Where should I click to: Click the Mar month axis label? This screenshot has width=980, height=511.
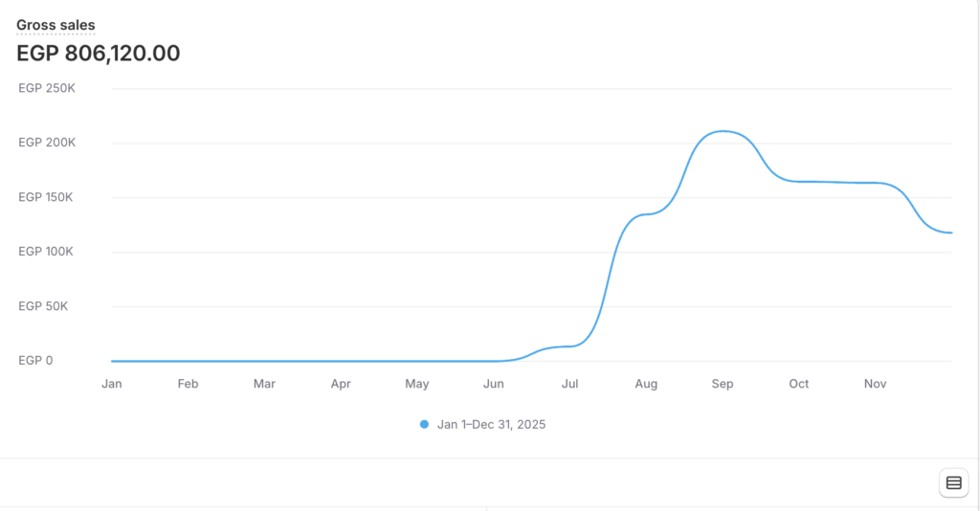tap(264, 384)
